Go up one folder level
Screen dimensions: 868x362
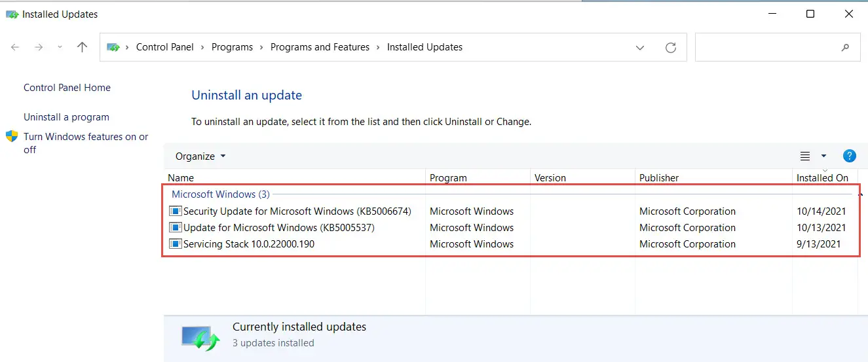click(x=82, y=47)
